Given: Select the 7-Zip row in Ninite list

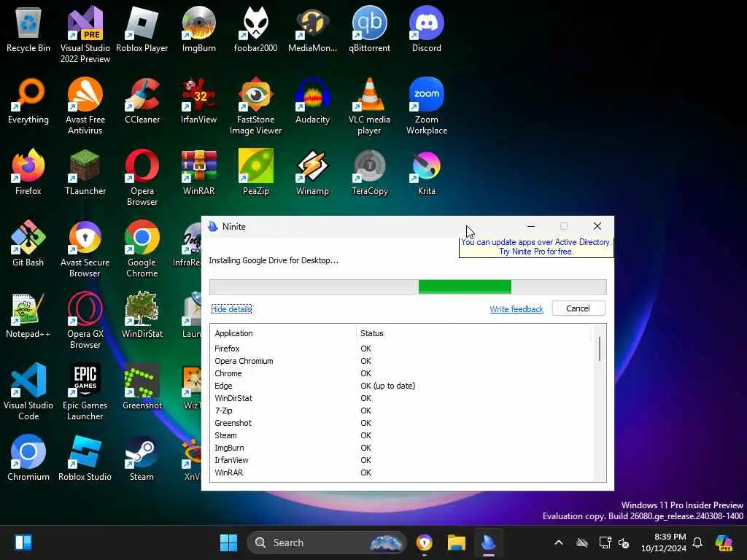Looking at the screenshot, I should coord(403,411).
